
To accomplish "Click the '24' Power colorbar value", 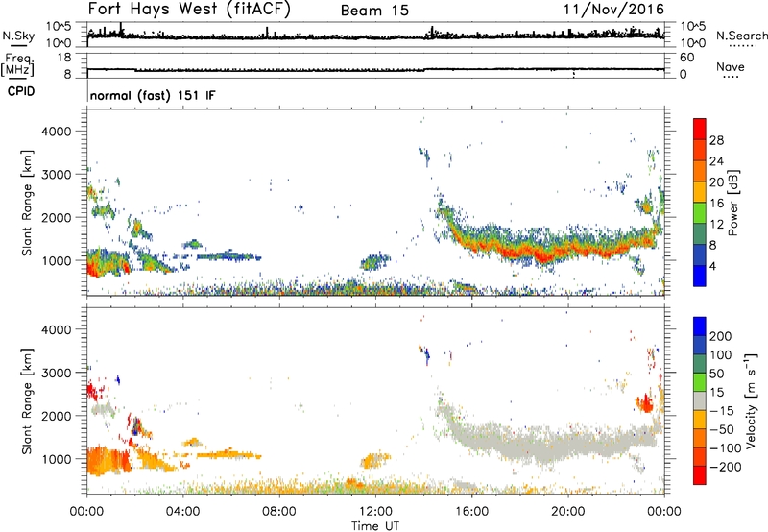I will 716,161.
